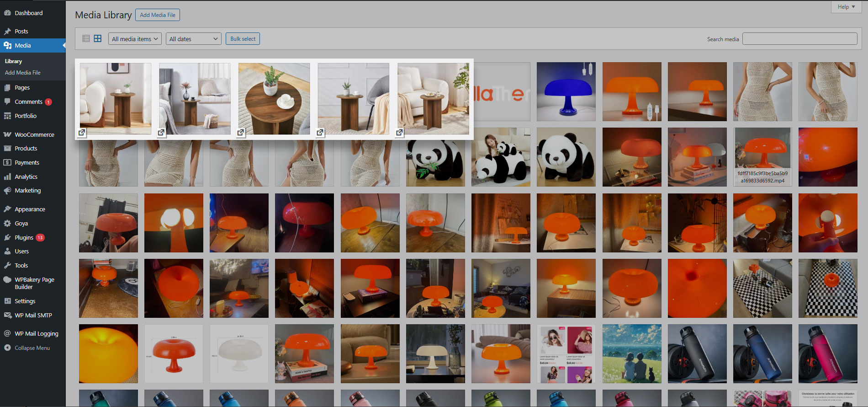
Task: Go to the Appearance menu
Action: pyautogui.click(x=33, y=209)
